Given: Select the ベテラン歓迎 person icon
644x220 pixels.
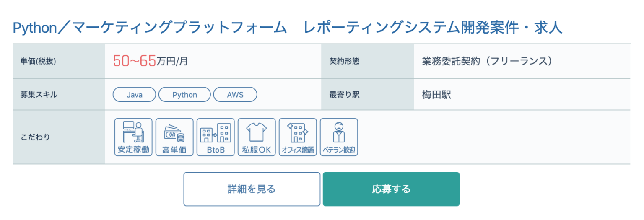Looking at the screenshot, I should (x=339, y=137).
